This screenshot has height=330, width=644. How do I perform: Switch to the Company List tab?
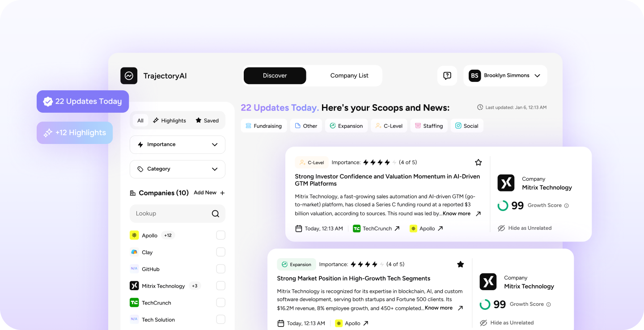coord(349,76)
